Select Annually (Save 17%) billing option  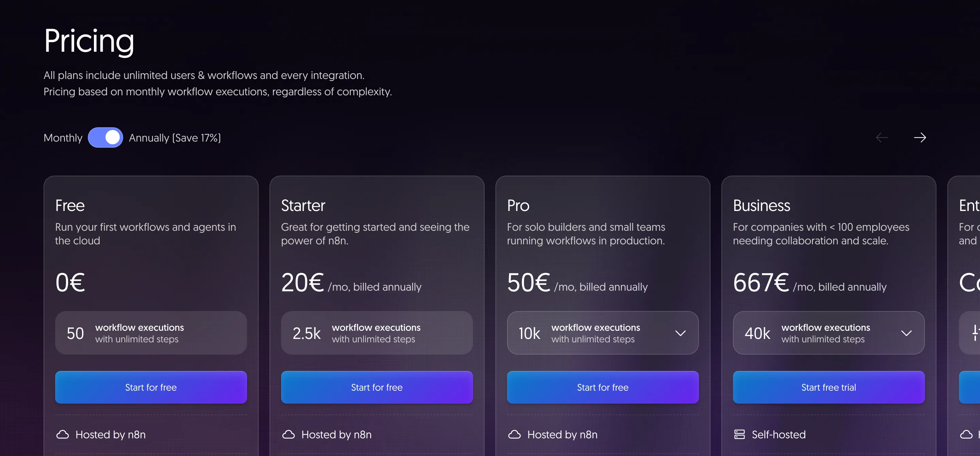(175, 138)
